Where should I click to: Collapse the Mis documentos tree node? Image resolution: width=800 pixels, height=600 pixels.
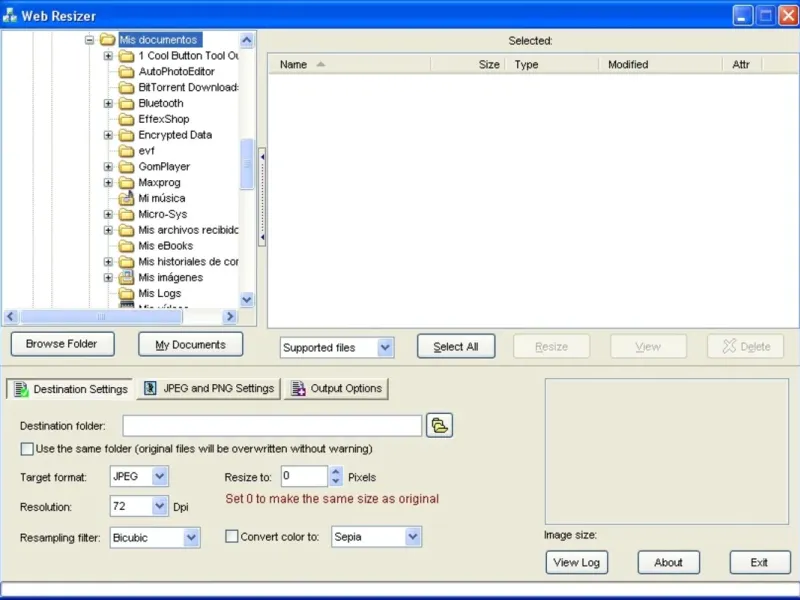(x=89, y=39)
